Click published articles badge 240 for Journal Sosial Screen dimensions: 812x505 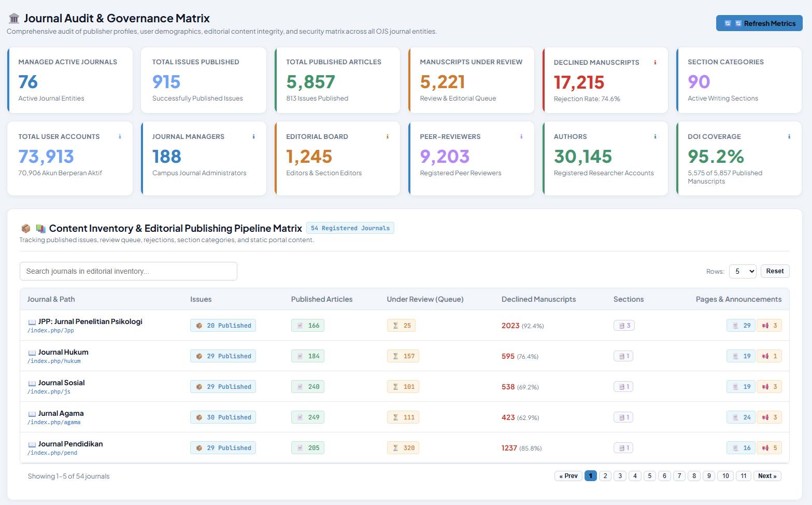(x=308, y=387)
